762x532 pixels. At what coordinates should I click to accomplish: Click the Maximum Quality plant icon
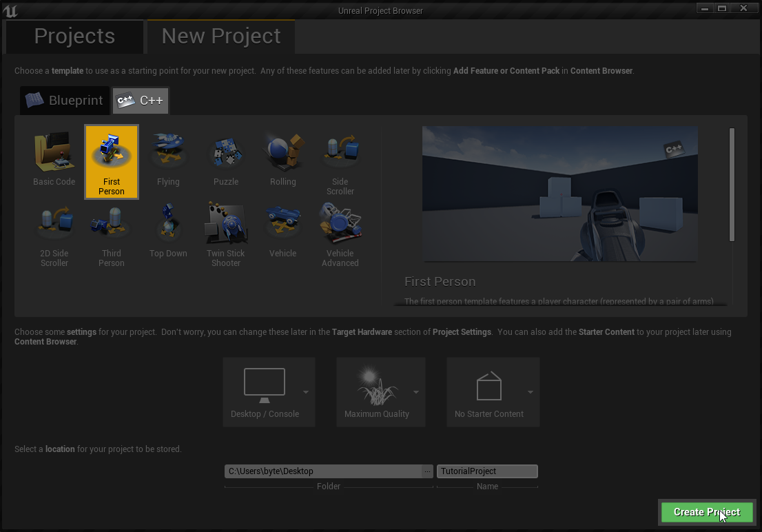tap(377, 385)
